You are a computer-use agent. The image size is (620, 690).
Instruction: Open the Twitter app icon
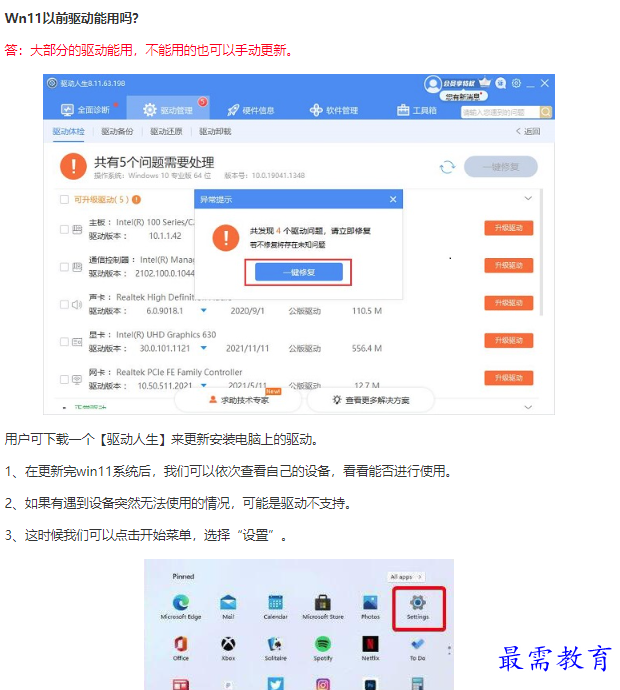click(x=275, y=683)
